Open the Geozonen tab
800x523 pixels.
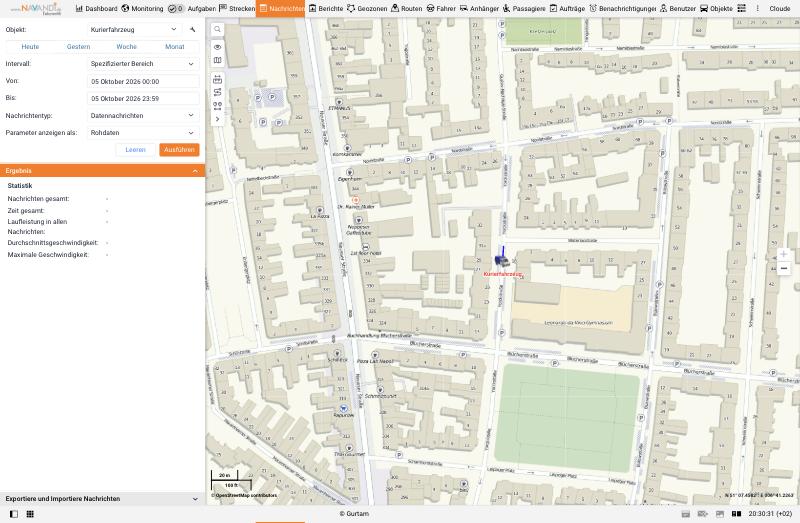point(367,8)
